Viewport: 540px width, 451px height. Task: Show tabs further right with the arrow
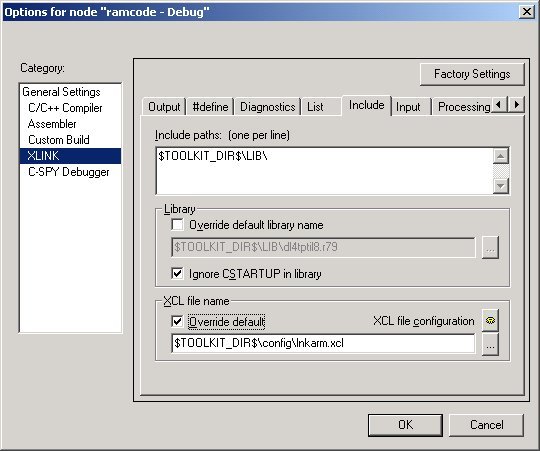[516, 104]
